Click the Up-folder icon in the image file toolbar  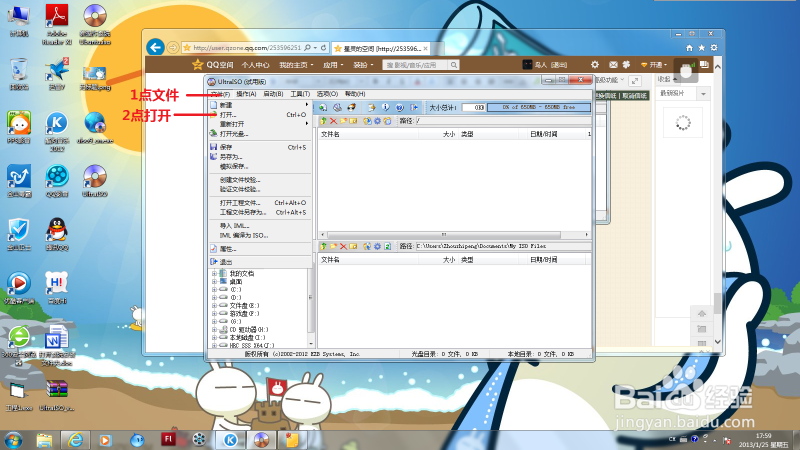[x=323, y=121]
